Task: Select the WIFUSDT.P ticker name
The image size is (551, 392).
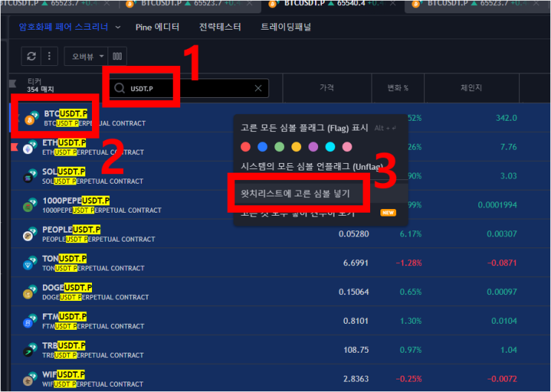Action: point(64,375)
